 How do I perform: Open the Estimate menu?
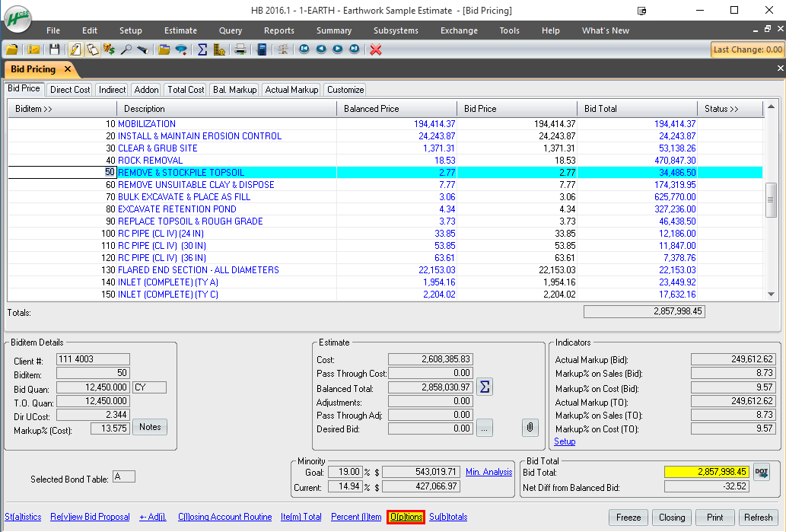point(180,30)
